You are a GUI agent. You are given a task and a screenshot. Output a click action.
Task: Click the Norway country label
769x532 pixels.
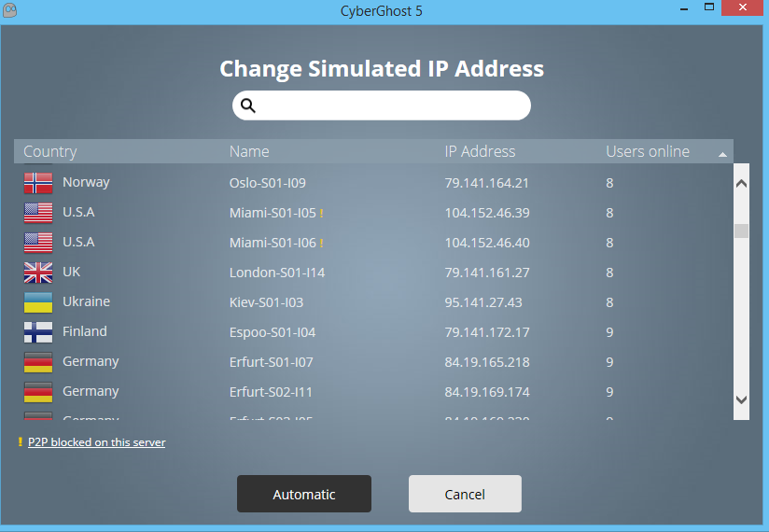point(86,182)
